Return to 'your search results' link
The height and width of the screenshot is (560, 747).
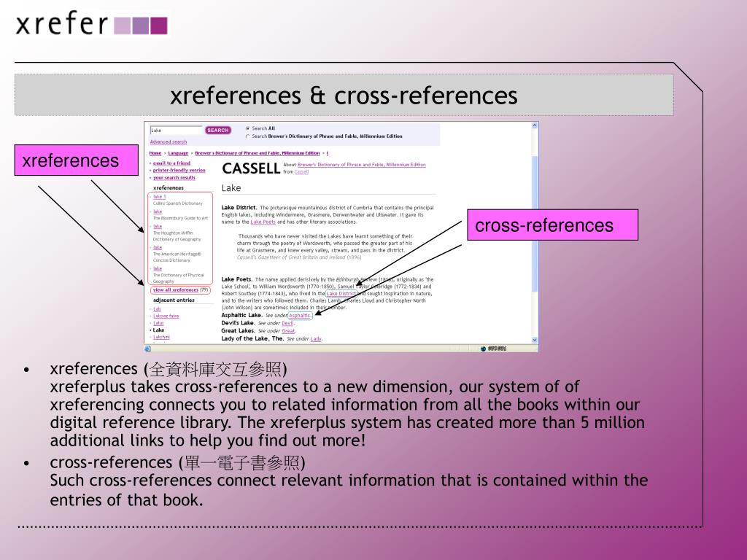174,178
